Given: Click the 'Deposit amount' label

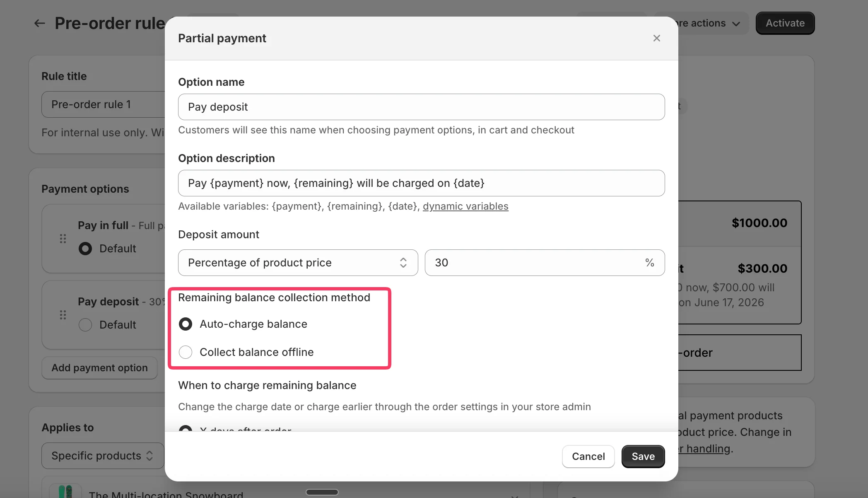Looking at the screenshot, I should (x=219, y=234).
